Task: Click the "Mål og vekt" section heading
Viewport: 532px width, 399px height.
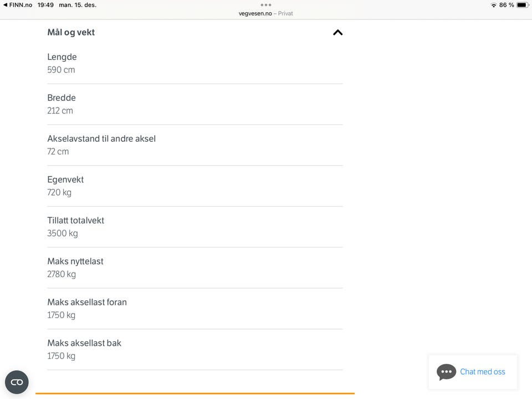Action: pyautogui.click(x=71, y=32)
